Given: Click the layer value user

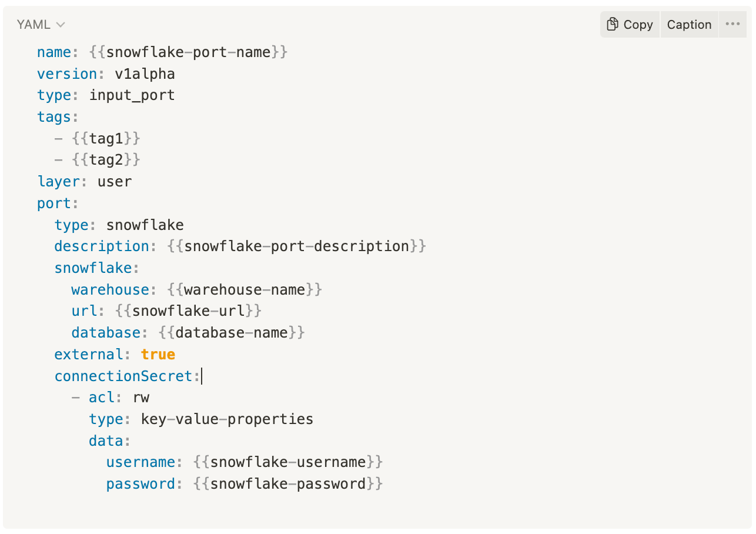Looking at the screenshot, I should point(115,181).
